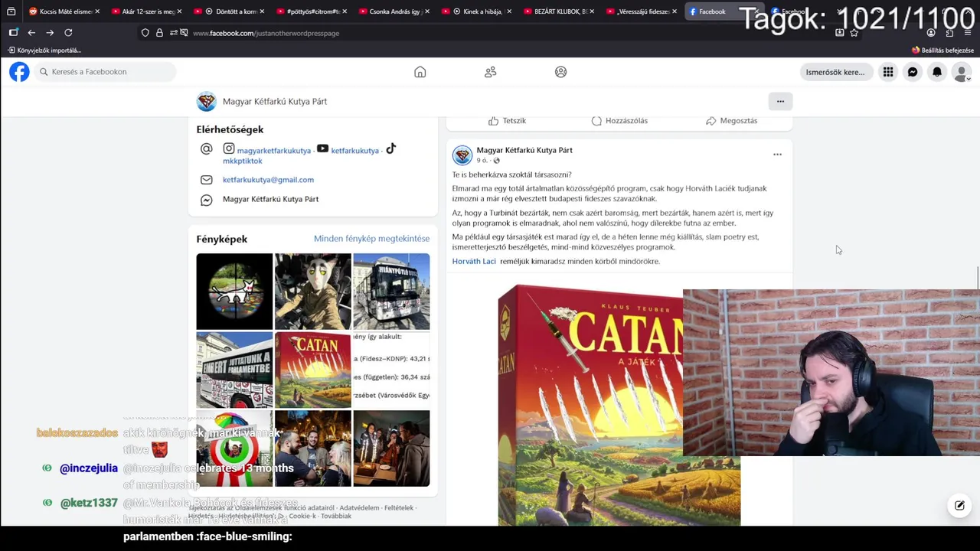The image size is (980, 551).
Task: Click the page avatar in sticky header
Action: (207, 101)
